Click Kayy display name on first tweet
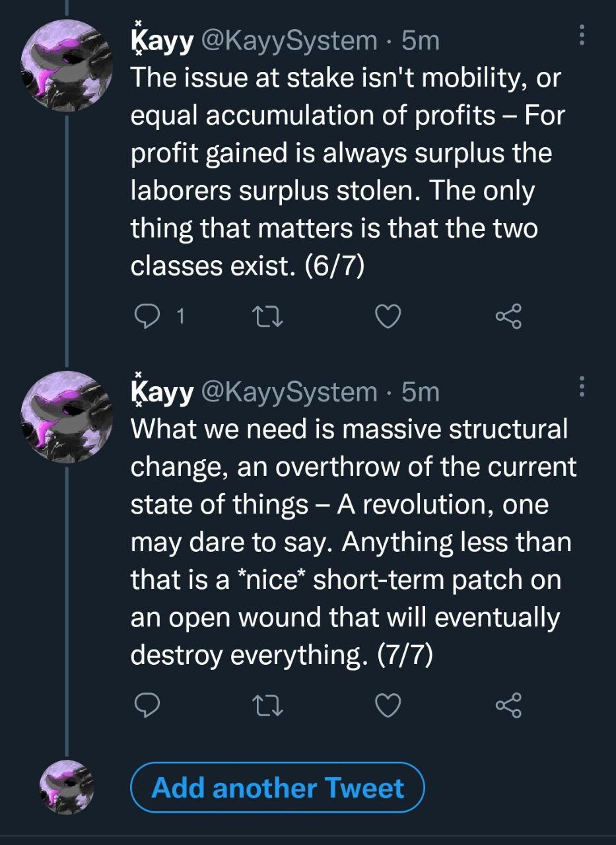The image size is (616, 845). pos(162,42)
